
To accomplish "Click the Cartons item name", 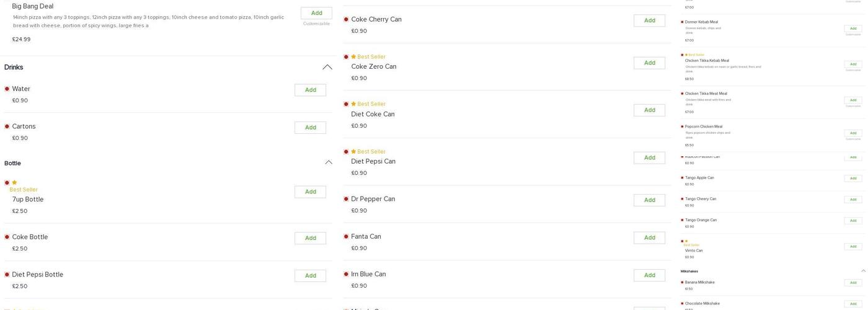I will click(24, 126).
